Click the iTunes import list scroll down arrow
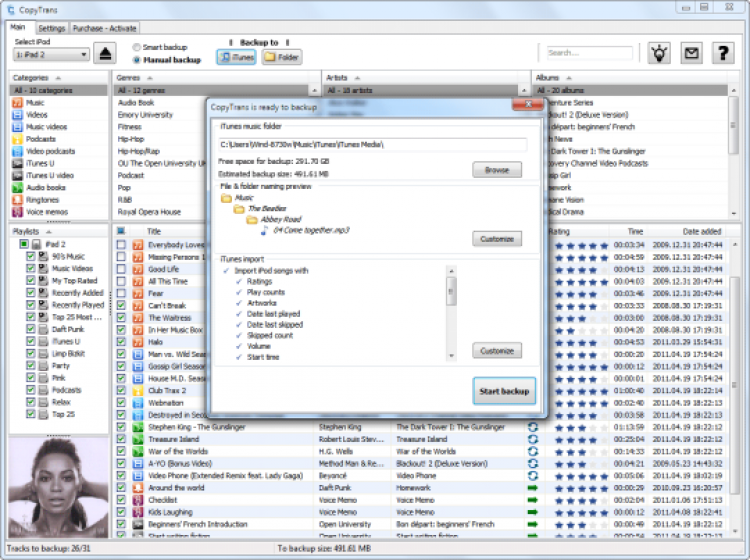The image size is (750, 560). (451, 356)
